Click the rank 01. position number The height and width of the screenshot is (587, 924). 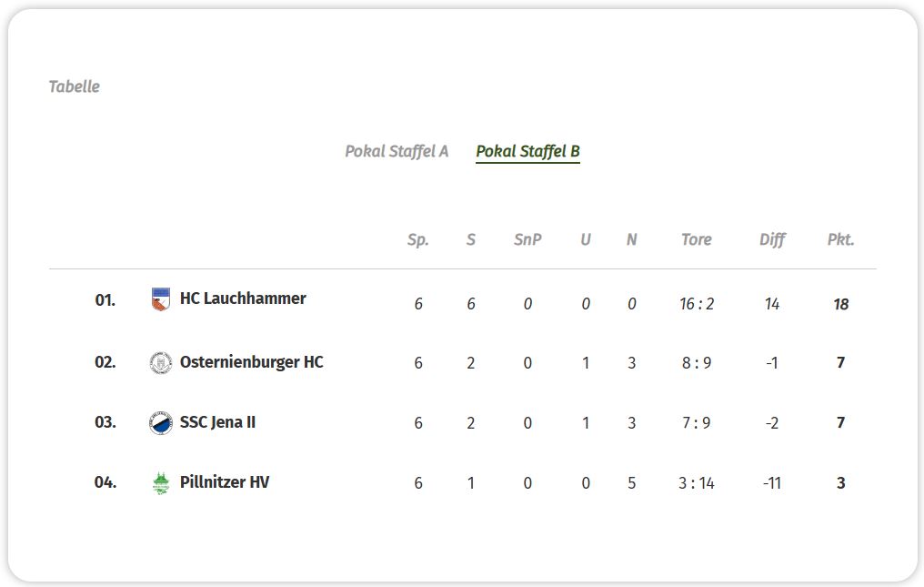coord(105,299)
